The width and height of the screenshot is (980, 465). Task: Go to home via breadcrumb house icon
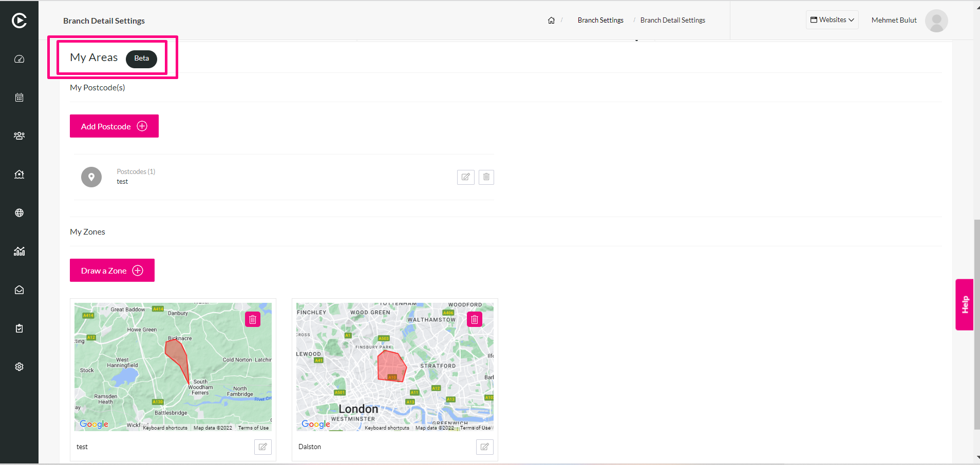551,21
